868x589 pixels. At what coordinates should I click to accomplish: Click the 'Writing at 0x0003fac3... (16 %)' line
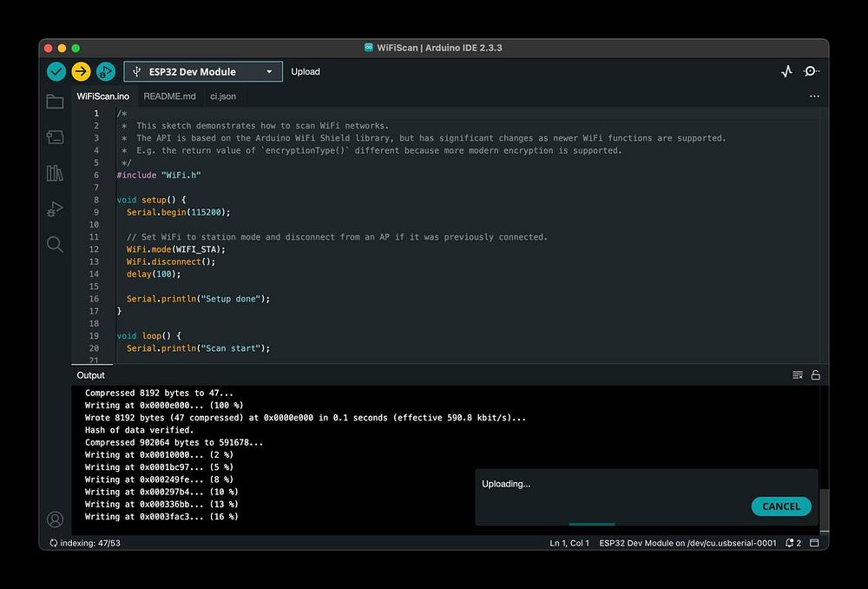(161, 516)
